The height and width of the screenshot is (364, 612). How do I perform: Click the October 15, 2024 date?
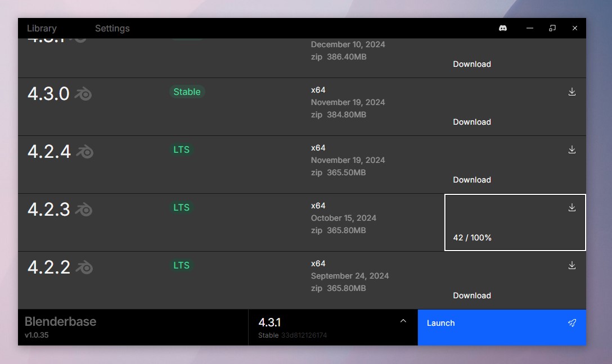point(344,218)
